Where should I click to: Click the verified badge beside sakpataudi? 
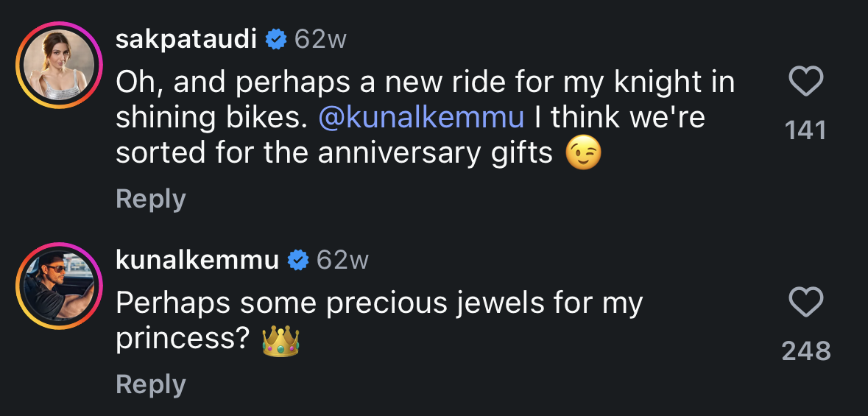coord(275,40)
